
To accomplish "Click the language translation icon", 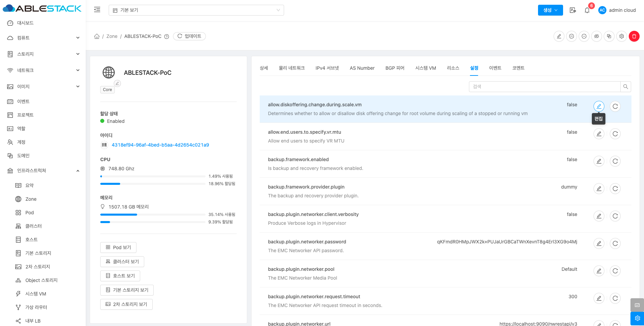I will point(573,10).
